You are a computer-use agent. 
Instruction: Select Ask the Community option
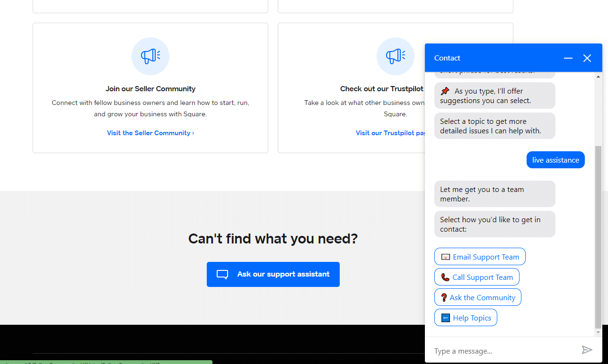coord(478,297)
